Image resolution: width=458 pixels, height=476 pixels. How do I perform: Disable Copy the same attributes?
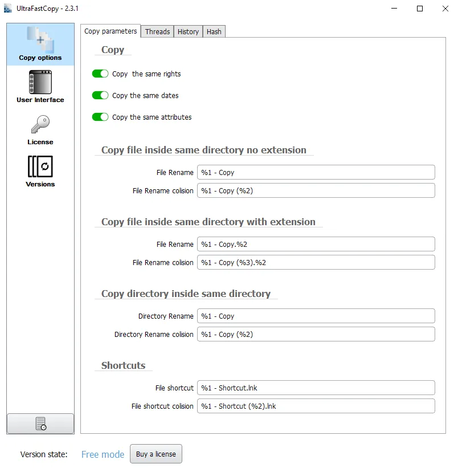pyautogui.click(x=100, y=117)
